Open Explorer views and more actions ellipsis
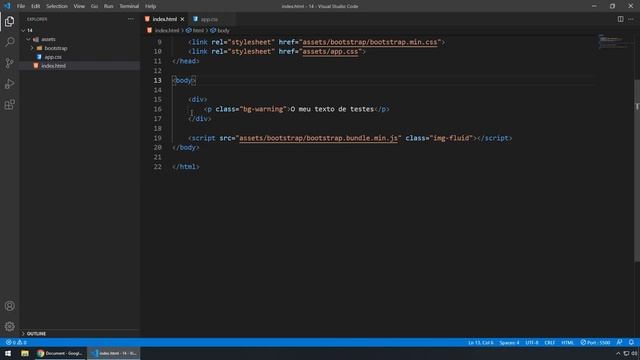Image resolution: width=640 pixels, height=360 pixels. point(131,19)
